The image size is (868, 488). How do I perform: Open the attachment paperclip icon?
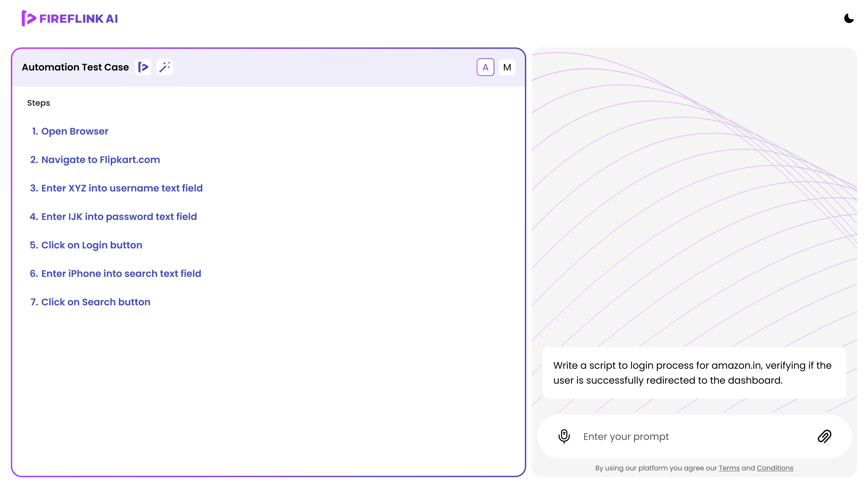pos(824,436)
